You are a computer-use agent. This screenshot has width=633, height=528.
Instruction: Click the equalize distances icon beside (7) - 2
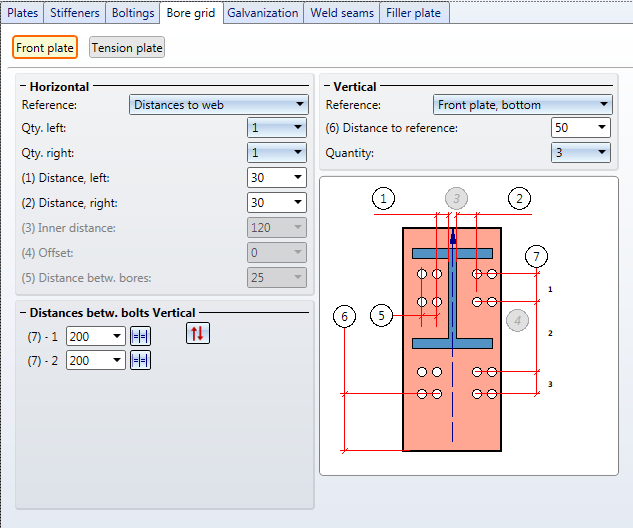tap(140, 360)
